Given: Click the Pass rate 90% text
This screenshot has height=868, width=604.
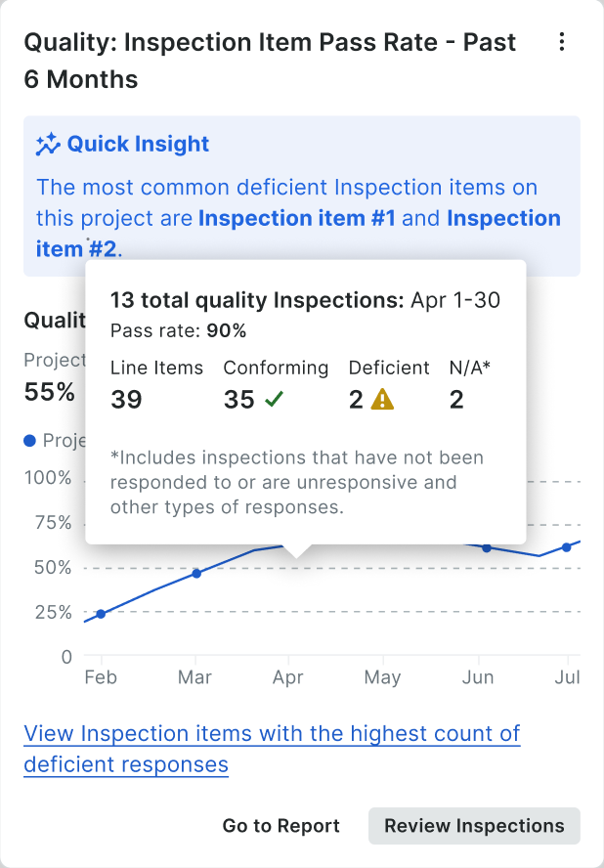Looking at the screenshot, I should click(178, 331).
